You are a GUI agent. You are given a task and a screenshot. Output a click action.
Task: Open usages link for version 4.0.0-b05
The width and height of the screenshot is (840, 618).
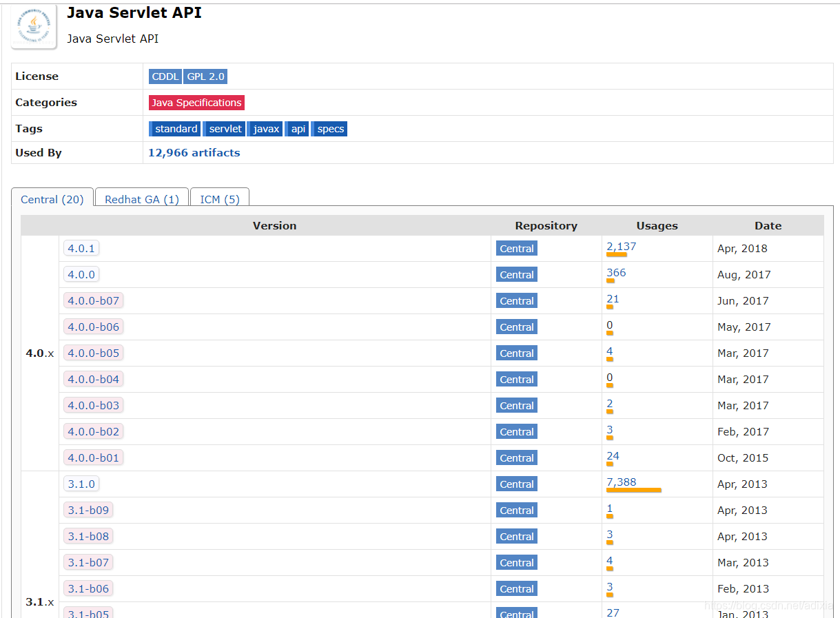coord(610,351)
